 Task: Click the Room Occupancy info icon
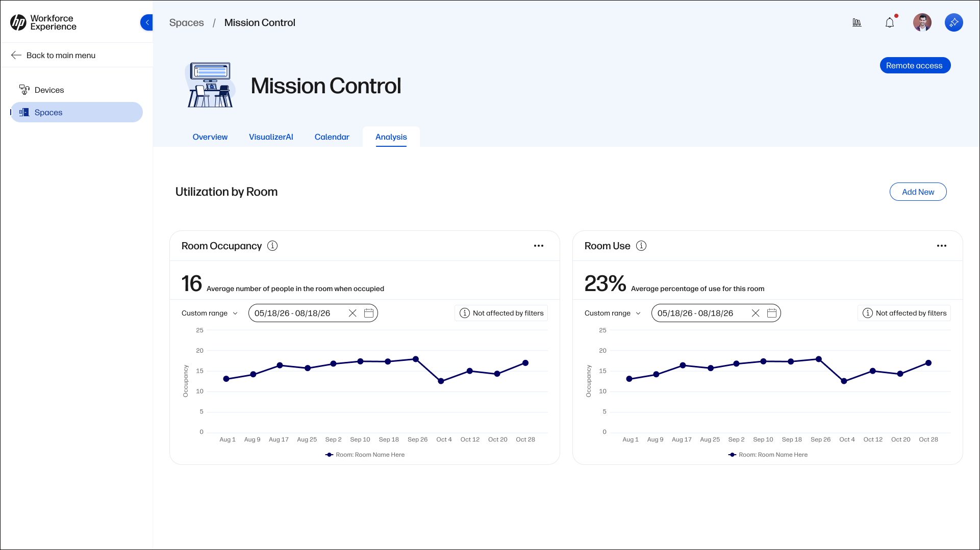(x=273, y=246)
